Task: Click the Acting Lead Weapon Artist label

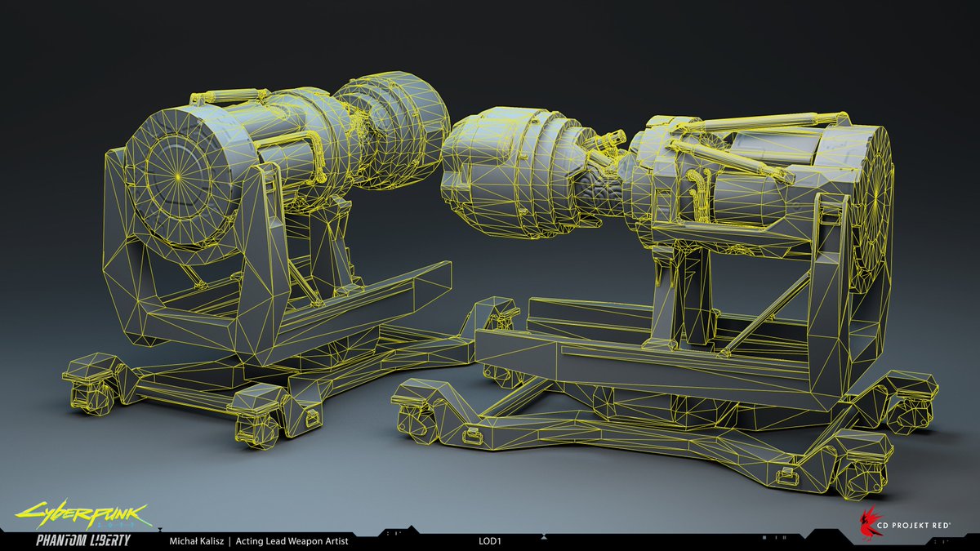Action: tap(293, 540)
